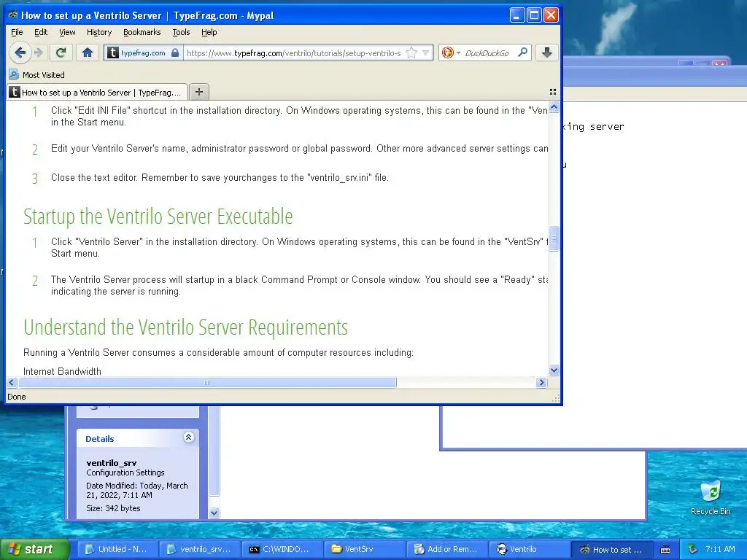Open the Help menu
Screen dimensions: 747x560
209,32
